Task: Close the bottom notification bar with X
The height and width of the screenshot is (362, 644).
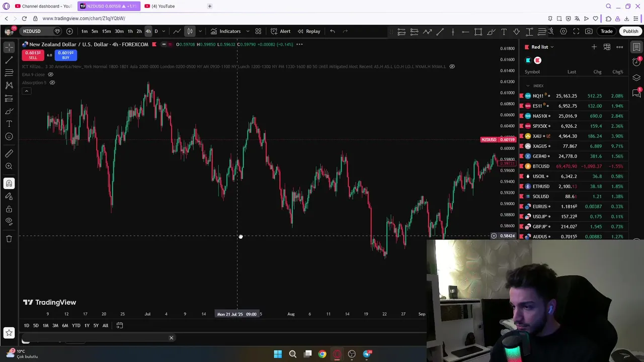Action: (171, 337)
